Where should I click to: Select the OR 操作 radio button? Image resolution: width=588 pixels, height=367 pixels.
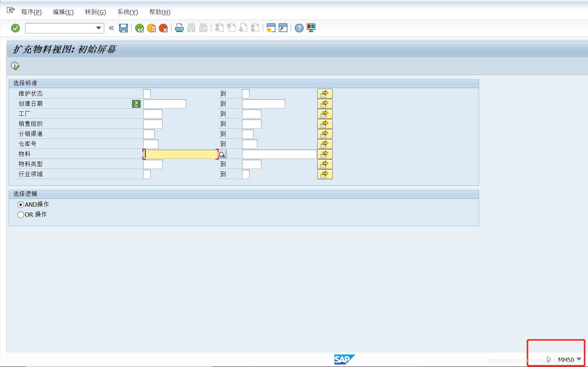(x=20, y=215)
